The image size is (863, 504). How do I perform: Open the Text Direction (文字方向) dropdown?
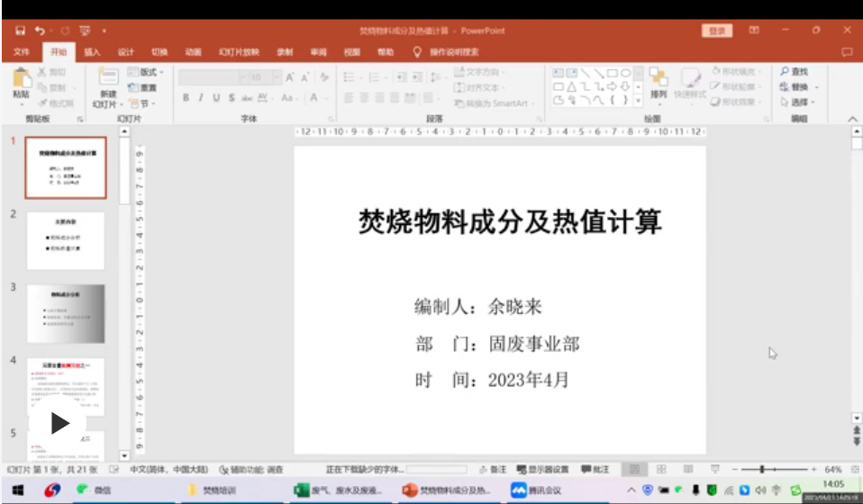[x=479, y=72]
